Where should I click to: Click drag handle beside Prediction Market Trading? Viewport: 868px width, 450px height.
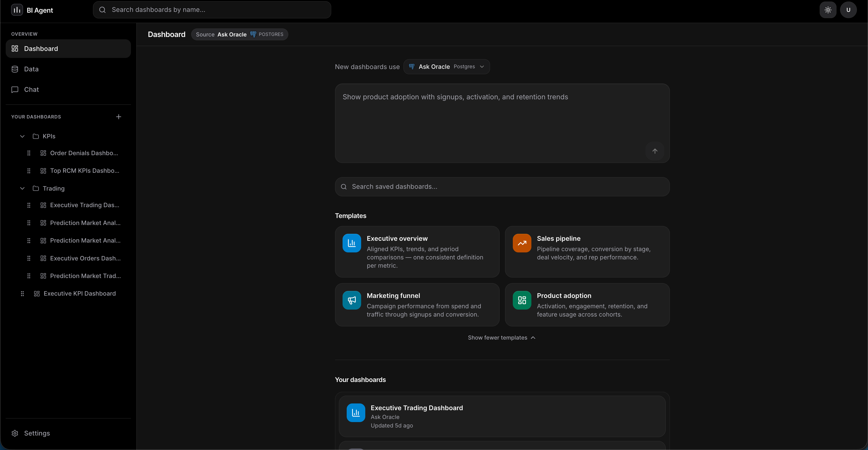[x=29, y=276]
